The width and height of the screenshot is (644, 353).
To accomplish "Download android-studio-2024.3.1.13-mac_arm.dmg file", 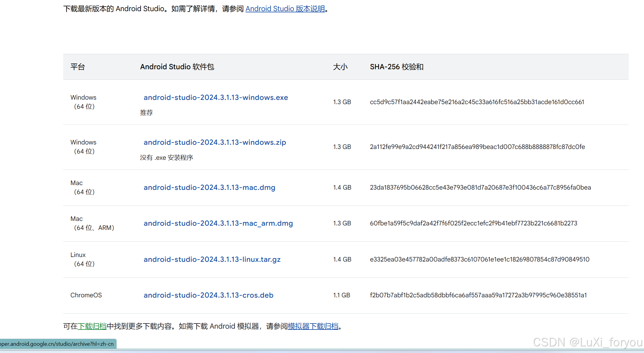I will (218, 223).
